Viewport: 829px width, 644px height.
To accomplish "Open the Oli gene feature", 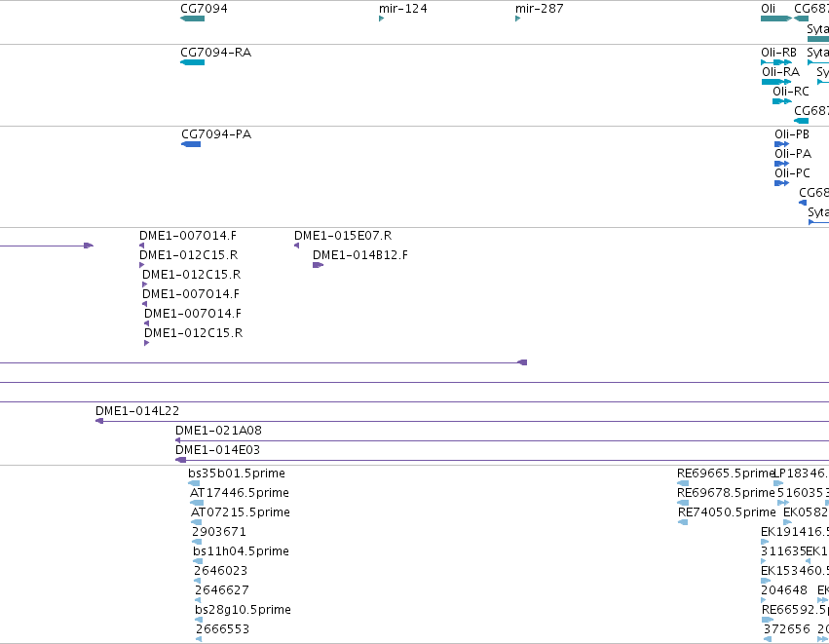I will click(776, 19).
